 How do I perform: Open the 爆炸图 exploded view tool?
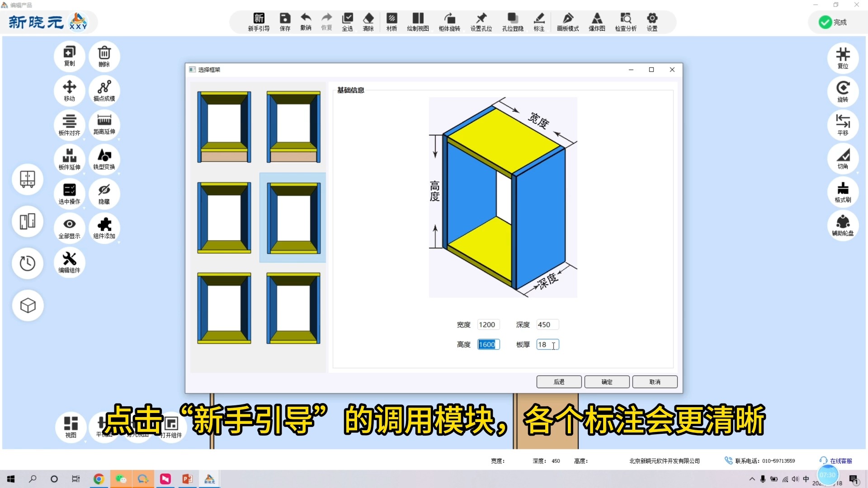pyautogui.click(x=597, y=21)
